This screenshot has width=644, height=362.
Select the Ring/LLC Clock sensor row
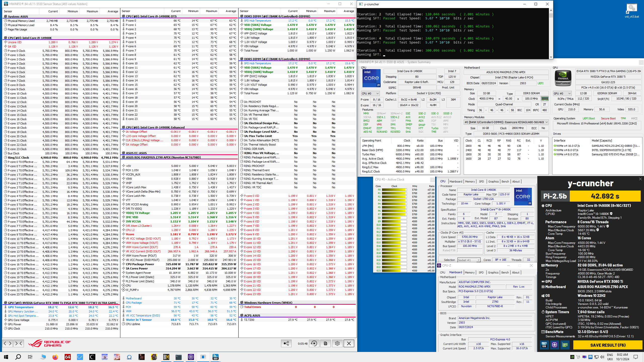61,158
